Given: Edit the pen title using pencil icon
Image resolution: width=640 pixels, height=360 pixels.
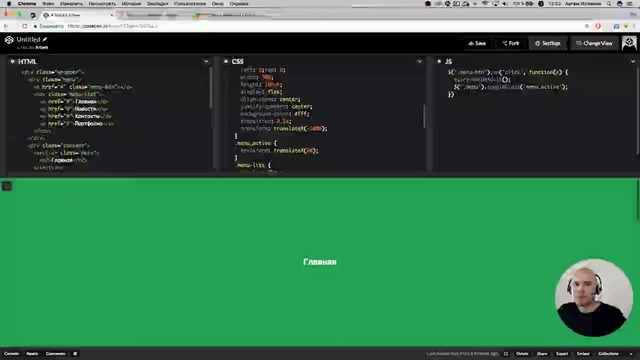Looking at the screenshot, I should [x=44, y=39].
